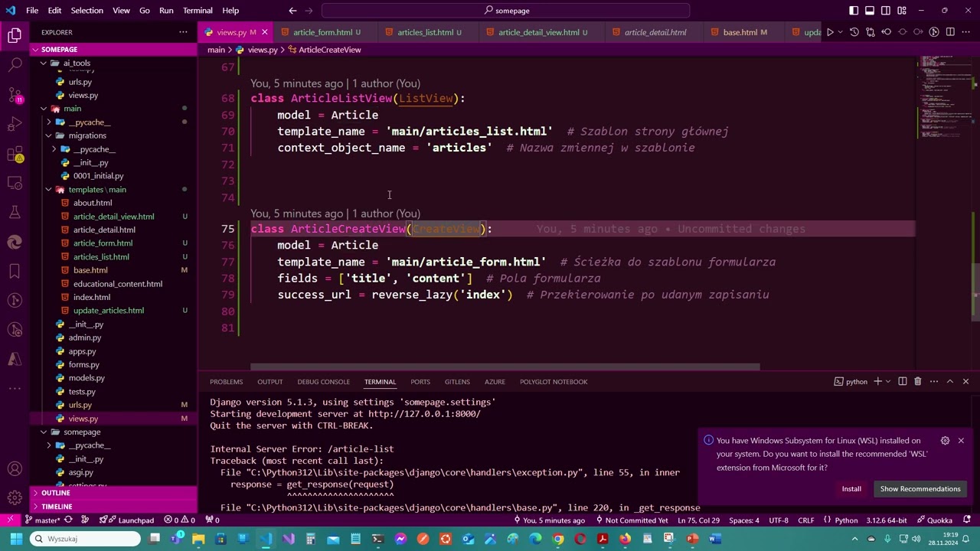Open forms.py in explorer

click(x=83, y=365)
